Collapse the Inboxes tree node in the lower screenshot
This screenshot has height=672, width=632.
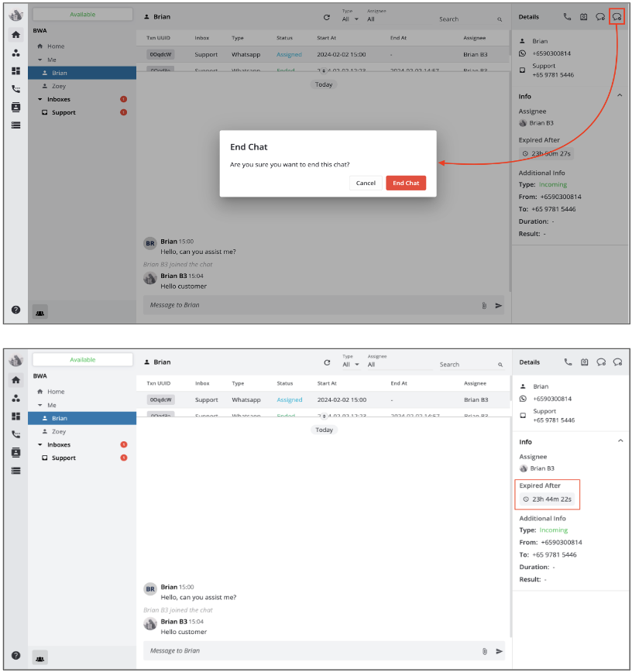click(39, 445)
